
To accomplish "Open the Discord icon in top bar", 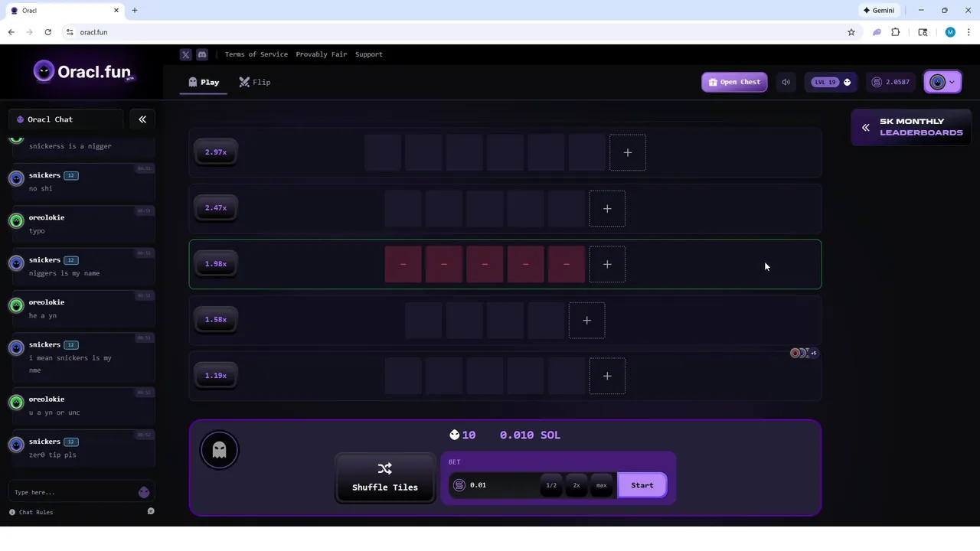I will [x=202, y=54].
